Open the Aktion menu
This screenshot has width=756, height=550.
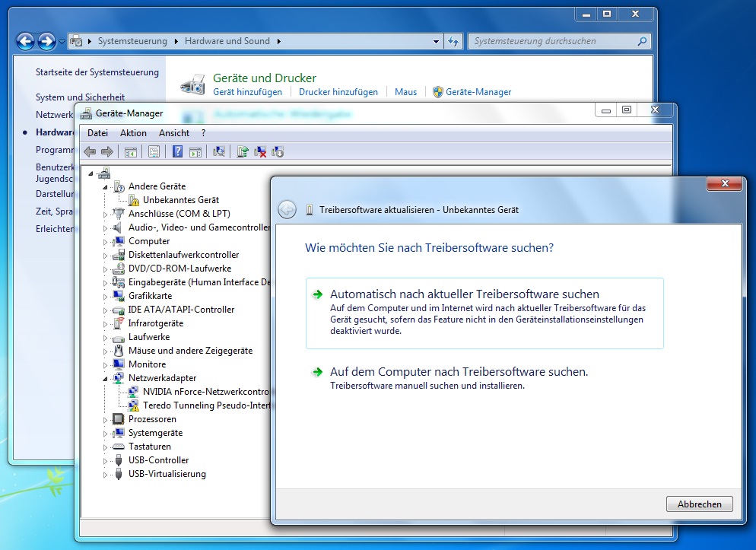pyautogui.click(x=133, y=133)
